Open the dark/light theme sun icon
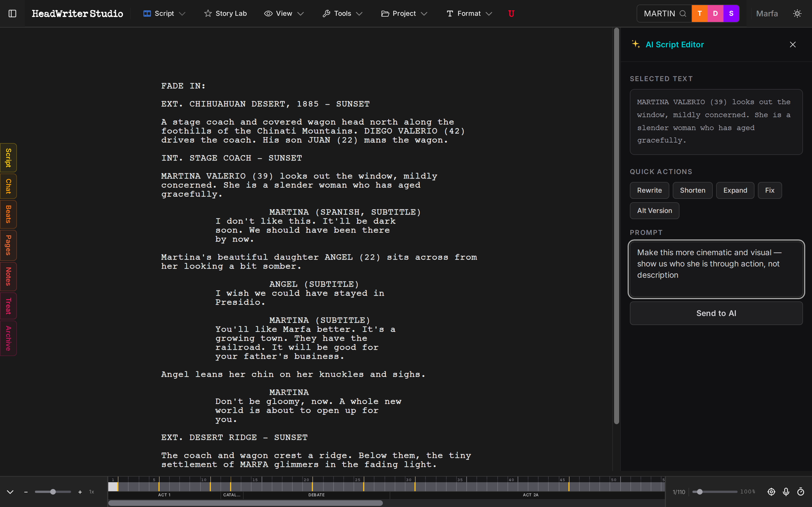This screenshot has height=507, width=812. coord(798,14)
